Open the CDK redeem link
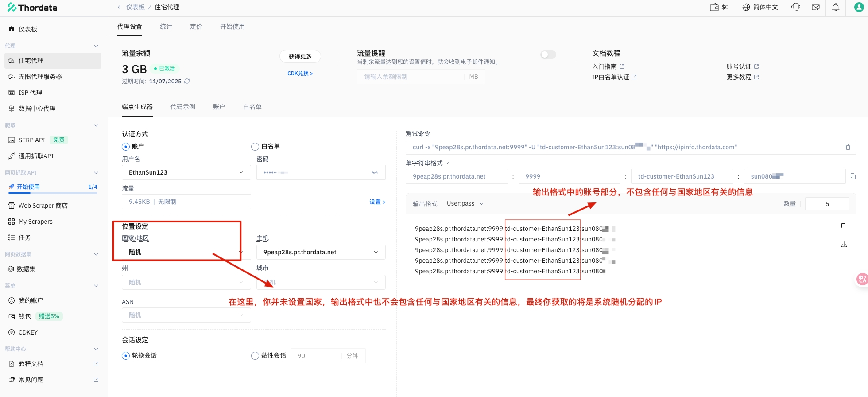The height and width of the screenshot is (397, 868). [x=300, y=74]
